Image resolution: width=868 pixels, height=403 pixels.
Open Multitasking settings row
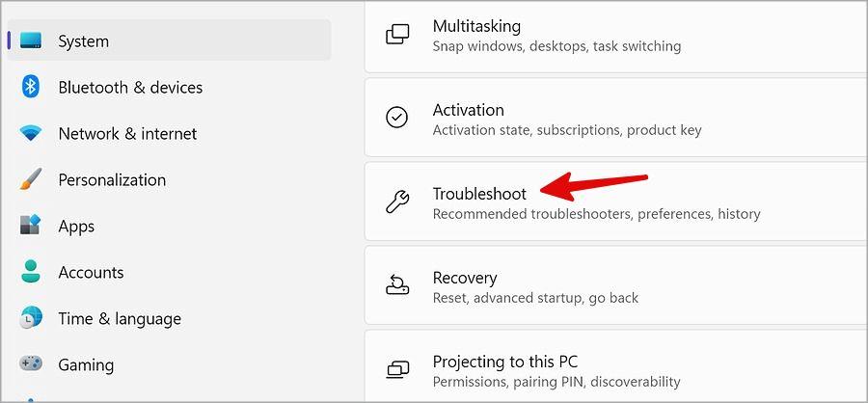pyautogui.click(x=615, y=36)
